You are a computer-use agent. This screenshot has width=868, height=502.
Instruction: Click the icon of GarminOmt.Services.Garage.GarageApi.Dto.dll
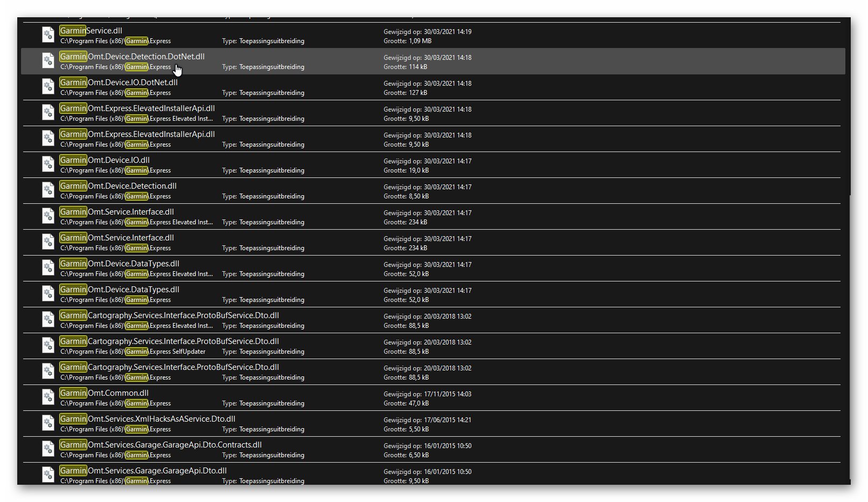(x=48, y=475)
